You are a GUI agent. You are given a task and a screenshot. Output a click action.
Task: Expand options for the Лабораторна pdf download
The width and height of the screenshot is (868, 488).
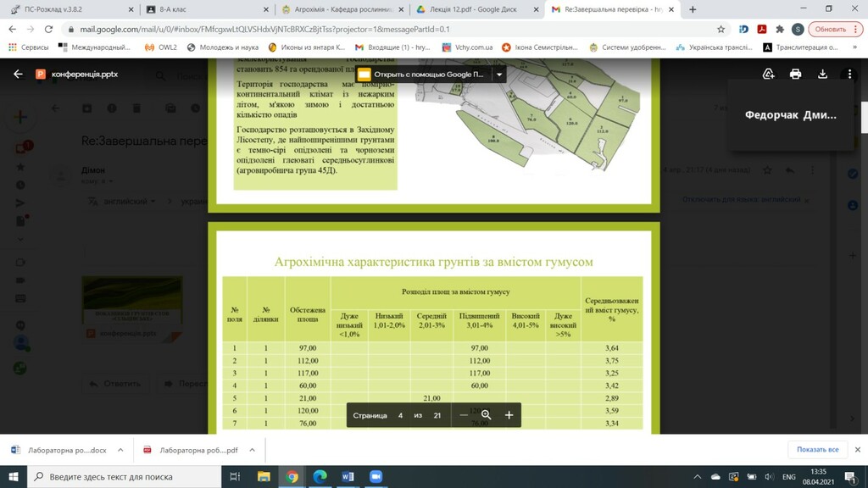pyautogui.click(x=252, y=450)
